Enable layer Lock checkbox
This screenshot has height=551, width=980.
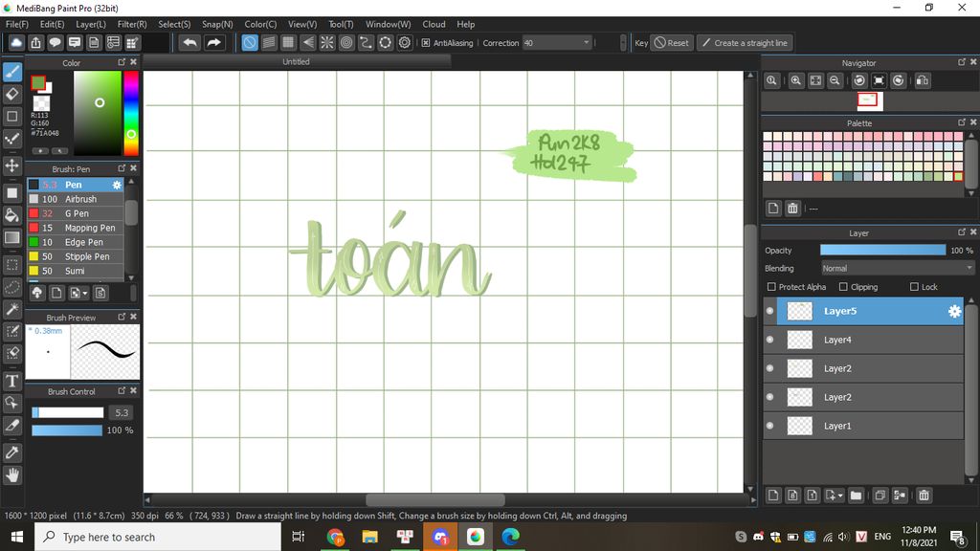(914, 287)
